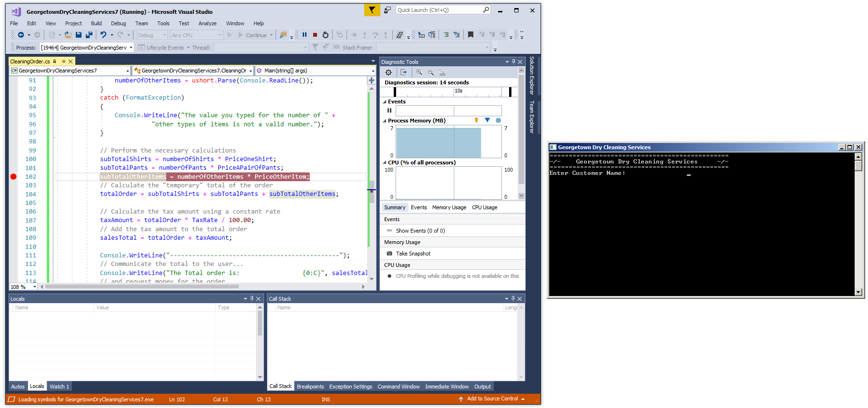Toggle the breakpoint on line 102

[x=13, y=177]
